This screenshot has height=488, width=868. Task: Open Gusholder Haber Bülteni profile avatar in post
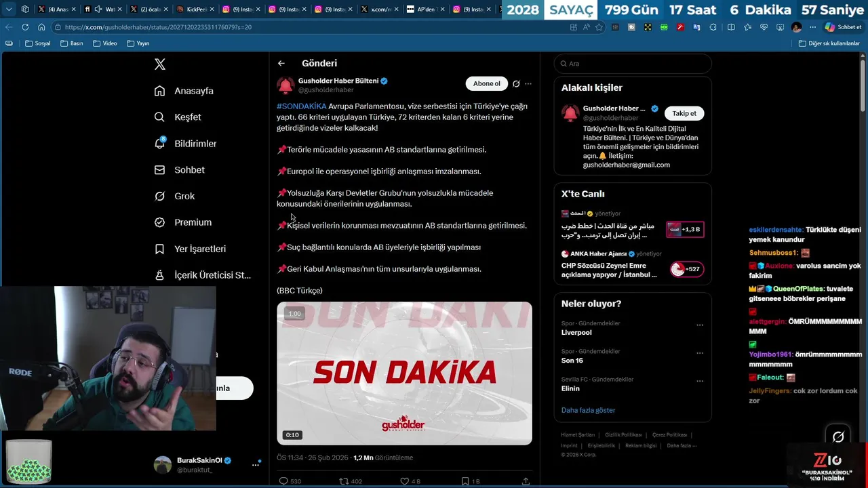pyautogui.click(x=285, y=85)
